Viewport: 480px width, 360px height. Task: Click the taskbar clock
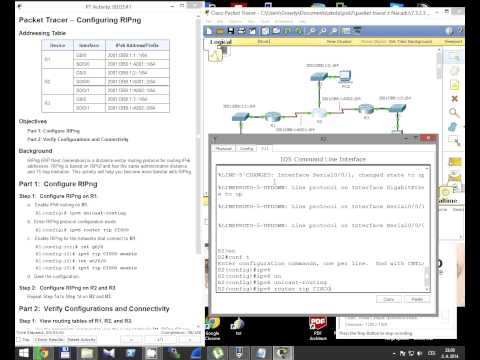pyautogui.click(x=450, y=353)
